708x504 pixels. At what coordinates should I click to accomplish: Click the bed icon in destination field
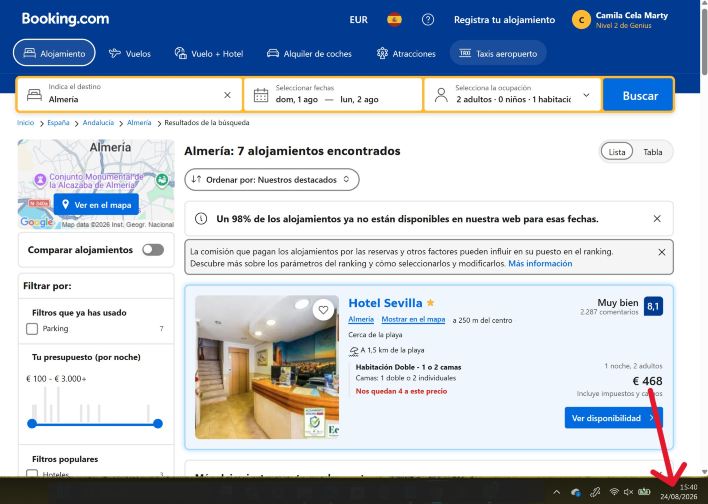tap(34, 95)
